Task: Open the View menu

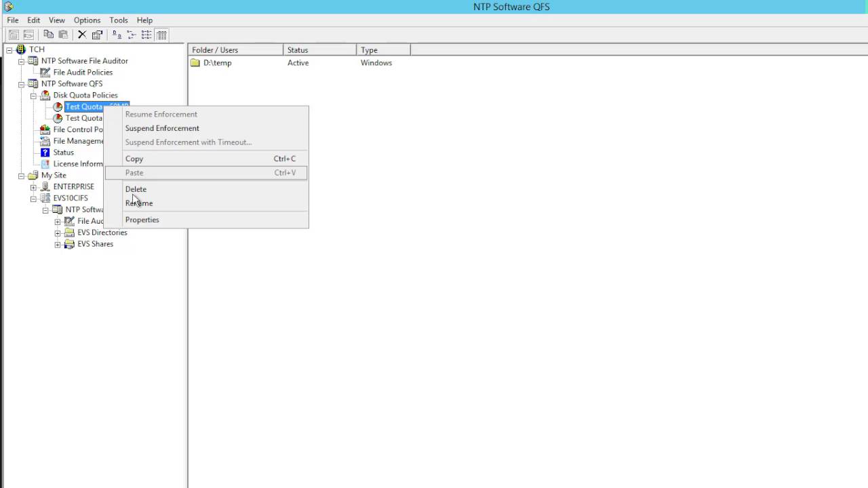Action: click(57, 20)
